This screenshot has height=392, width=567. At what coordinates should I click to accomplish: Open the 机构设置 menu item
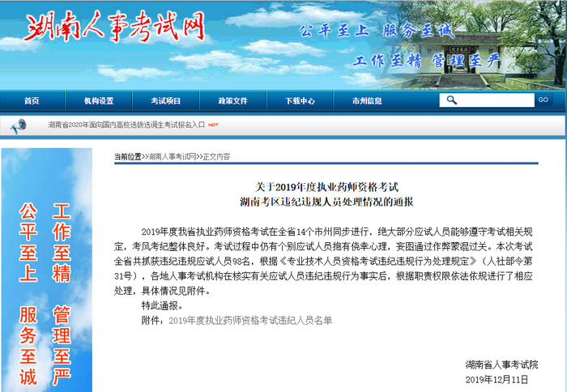pos(99,101)
